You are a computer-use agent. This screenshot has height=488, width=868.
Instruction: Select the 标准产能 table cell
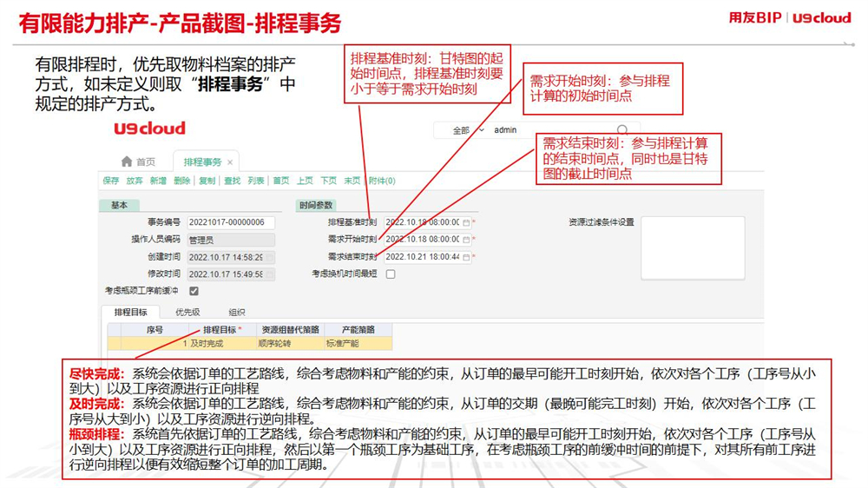[x=358, y=344]
